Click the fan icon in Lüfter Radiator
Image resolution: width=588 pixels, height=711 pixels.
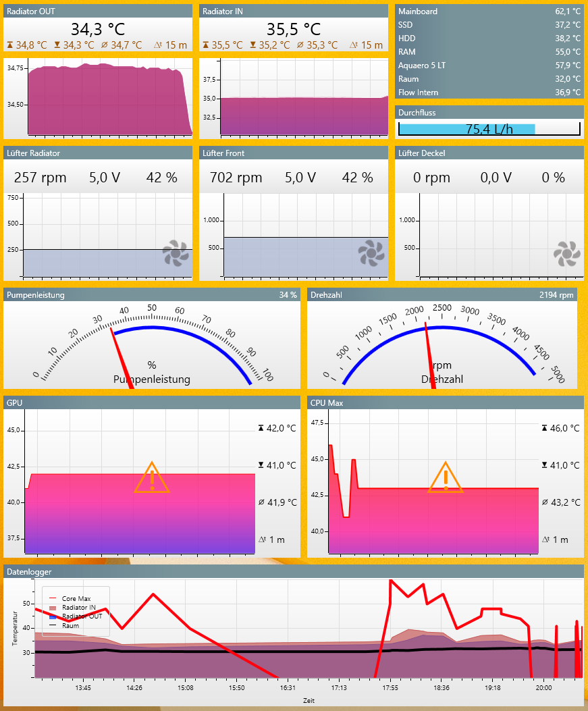(x=176, y=254)
